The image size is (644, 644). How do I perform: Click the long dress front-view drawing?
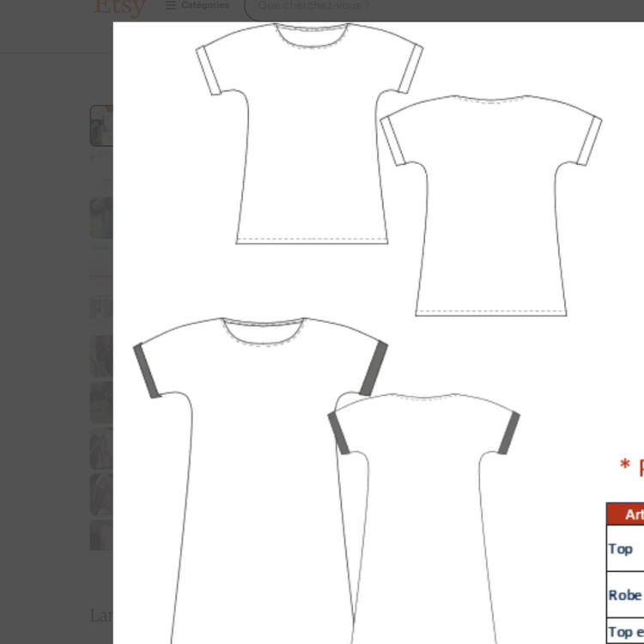coord(258,481)
